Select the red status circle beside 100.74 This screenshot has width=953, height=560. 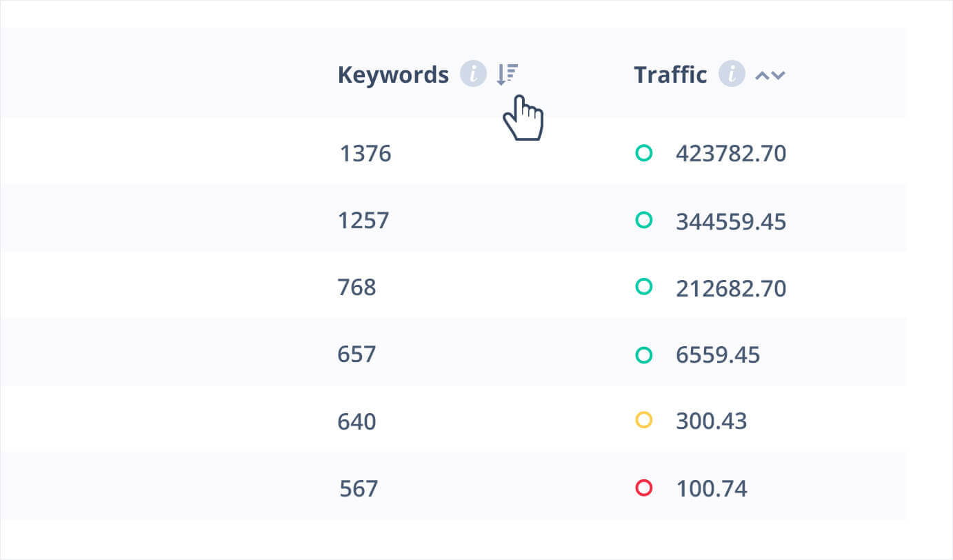643,488
